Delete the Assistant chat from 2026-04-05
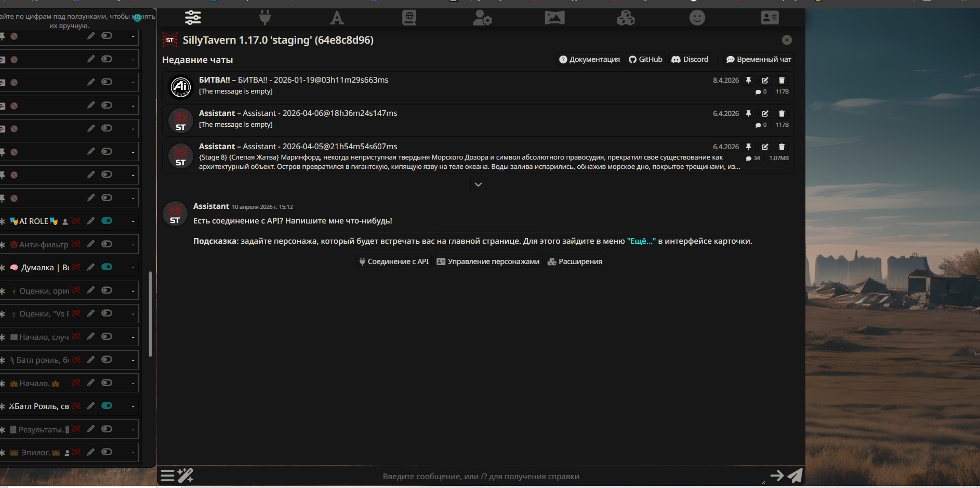Image resolution: width=980 pixels, height=488 pixels. (x=782, y=147)
